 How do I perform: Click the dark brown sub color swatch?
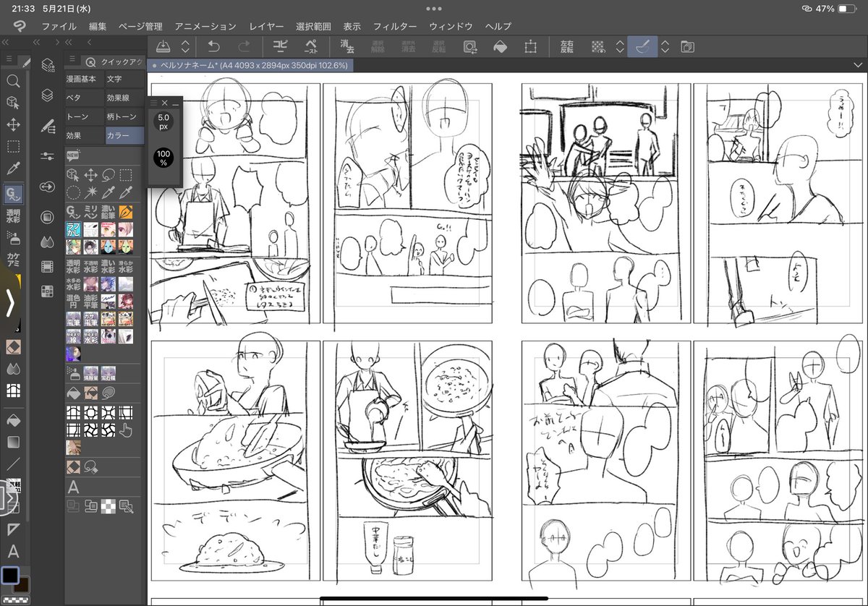[x=23, y=584]
